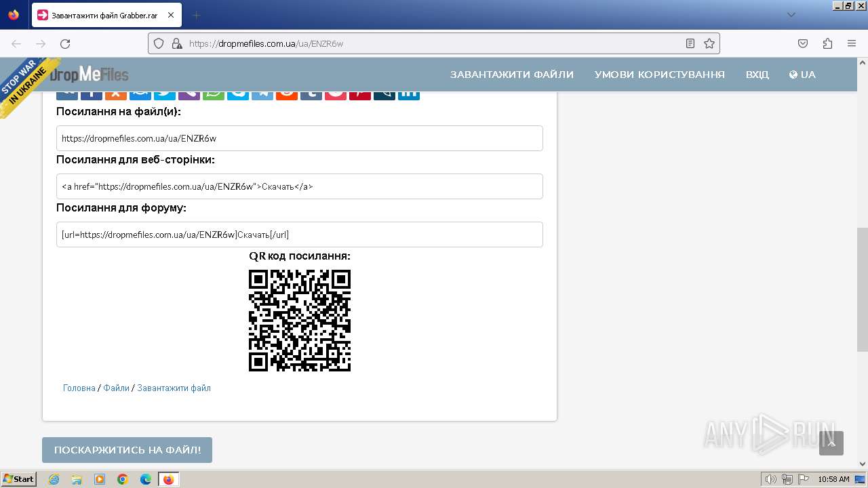The height and width of the screenshot is (488, 868).
Task: Click the file link text field
Action: 300,138
